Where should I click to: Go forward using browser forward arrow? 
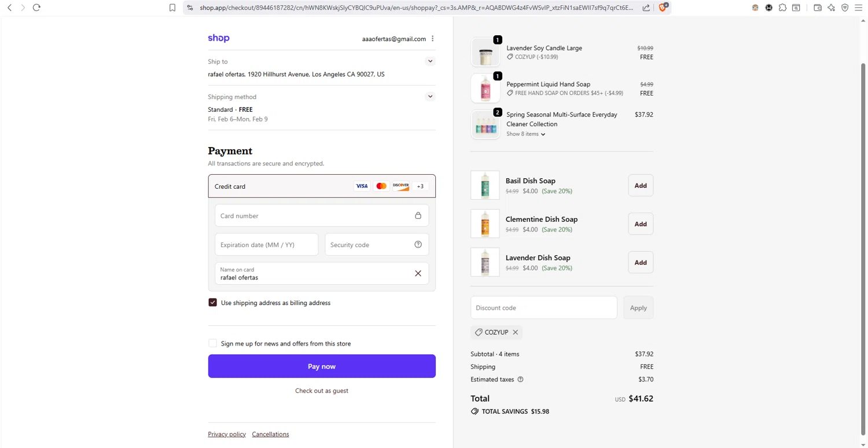tap(23, 8)
